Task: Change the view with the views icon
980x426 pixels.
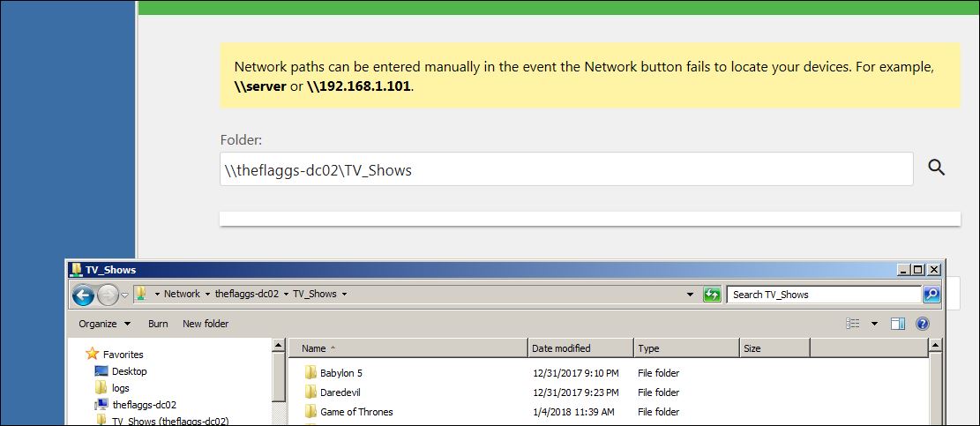Action: tap(853, 324)
